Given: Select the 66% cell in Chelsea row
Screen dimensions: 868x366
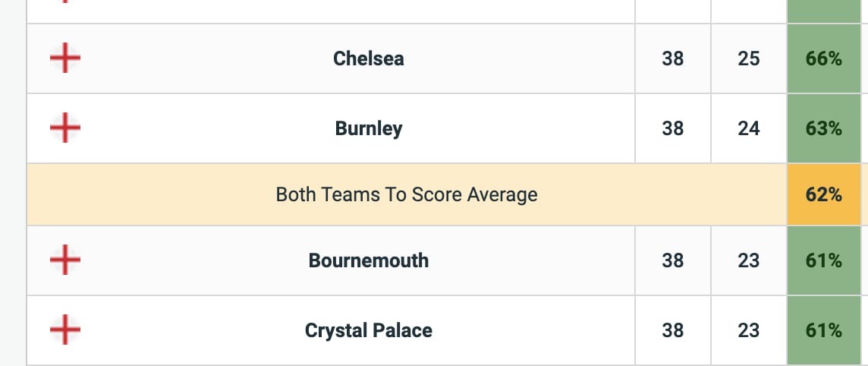Looking at the screenshot, I should pyautogui.click(x=824, y=58).
